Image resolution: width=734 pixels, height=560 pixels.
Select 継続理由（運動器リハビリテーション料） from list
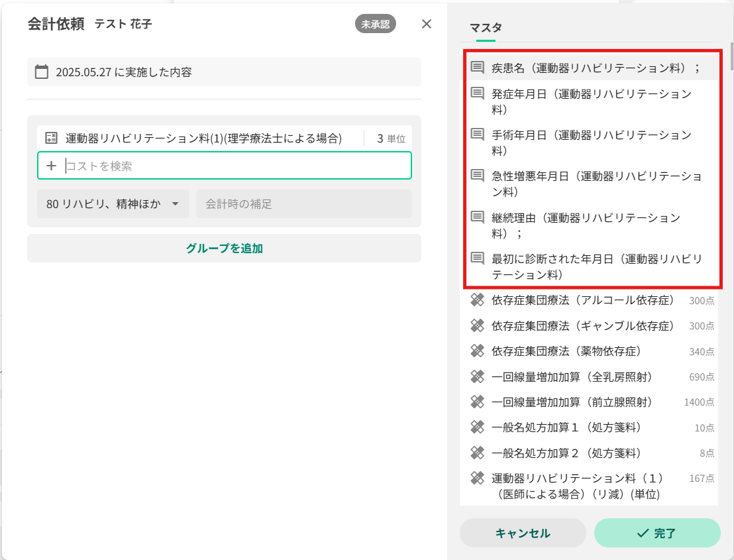pyautogui.click(x=586, y=225)
